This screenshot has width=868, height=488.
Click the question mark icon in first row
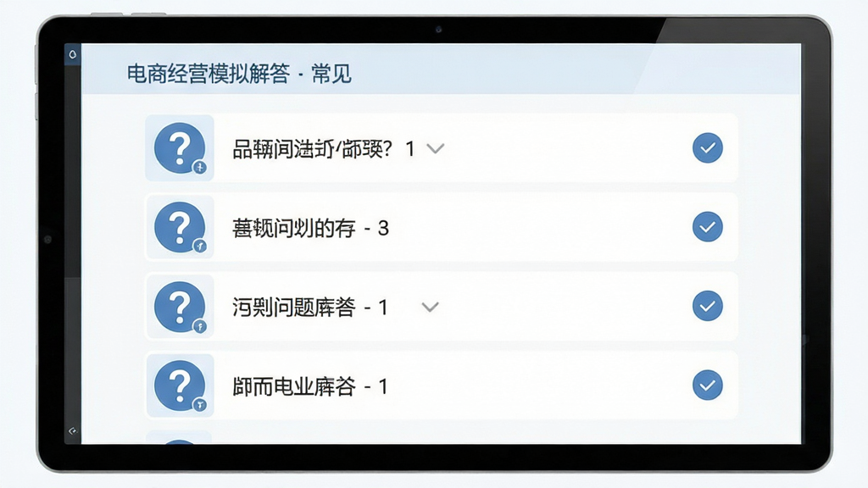pyautogui.click(x=180, y=147)
